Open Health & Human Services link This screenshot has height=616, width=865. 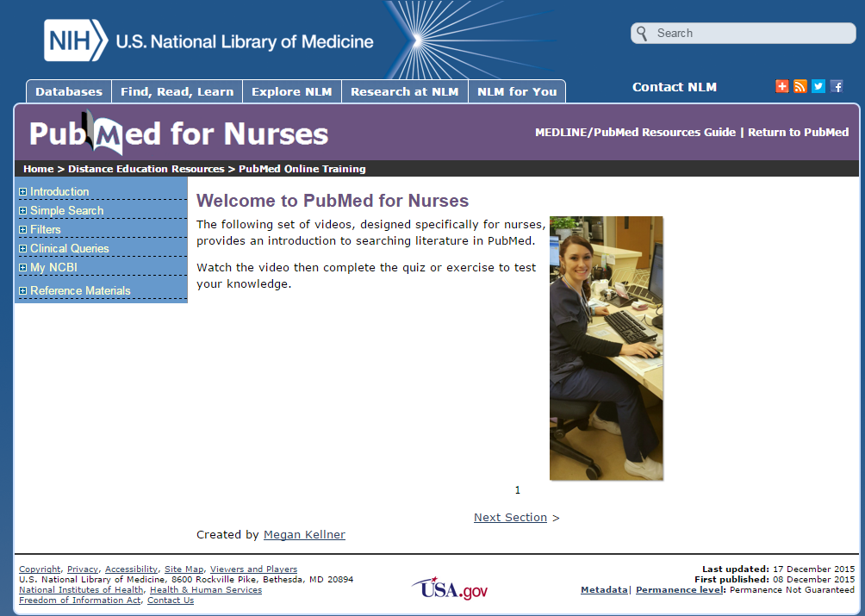tap(206, 589)
